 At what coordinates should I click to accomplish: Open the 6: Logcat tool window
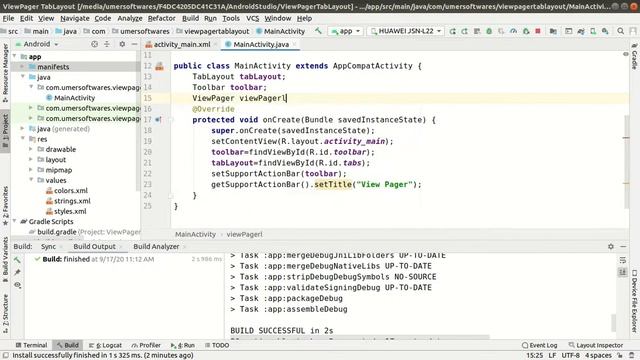(x=105, y=345)
